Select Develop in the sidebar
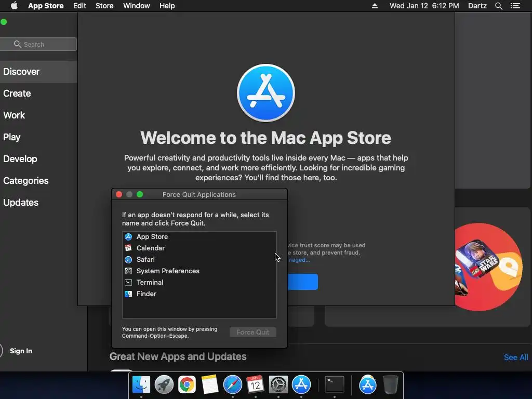 (38, 159)
